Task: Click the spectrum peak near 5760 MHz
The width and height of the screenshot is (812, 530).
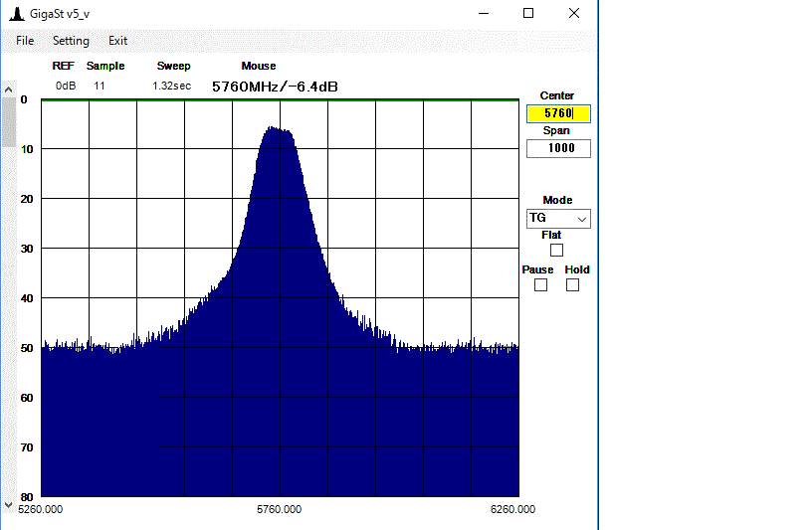Action: pos(280,129)
